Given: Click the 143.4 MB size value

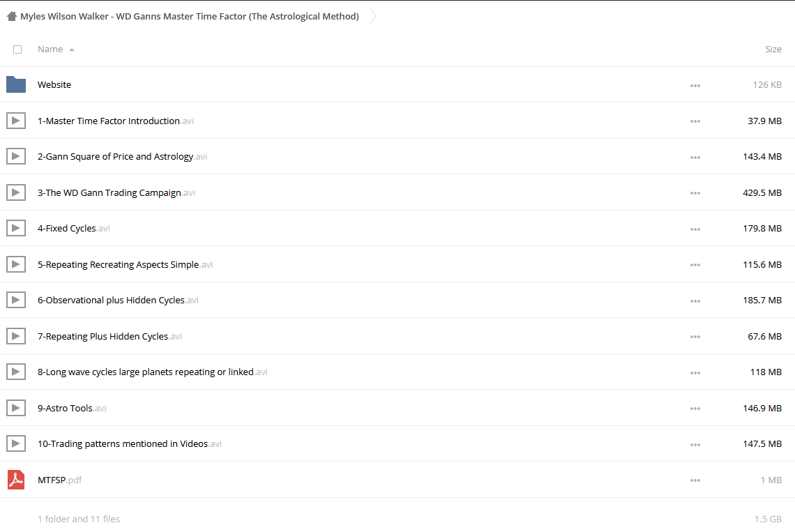Looking at the screenshot, I should [x=762, y=156].
